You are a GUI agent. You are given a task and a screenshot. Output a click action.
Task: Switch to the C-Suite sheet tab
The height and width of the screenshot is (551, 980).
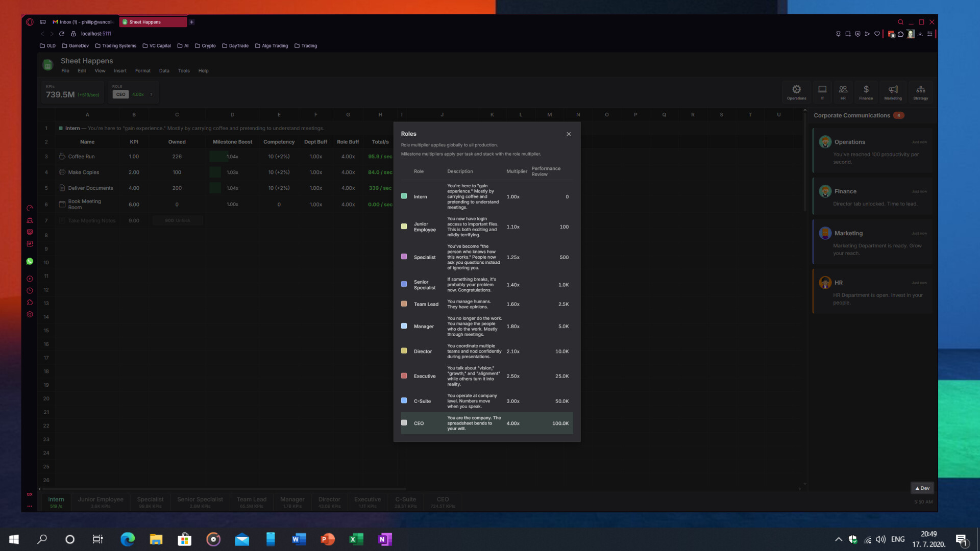[x=405, y=502]
